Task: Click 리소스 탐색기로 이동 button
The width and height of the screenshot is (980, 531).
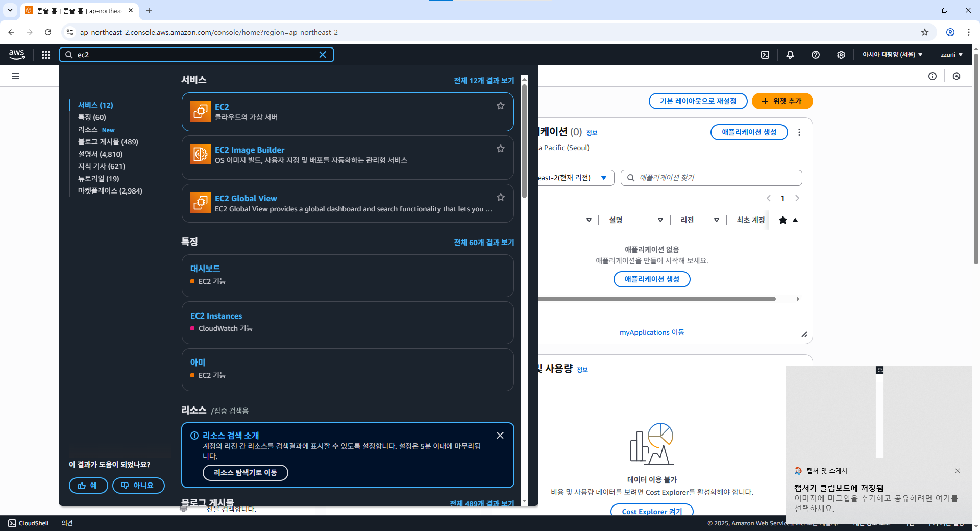Action: 246,473
